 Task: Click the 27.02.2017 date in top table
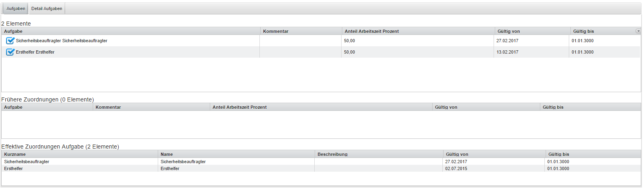coord(507,41)
